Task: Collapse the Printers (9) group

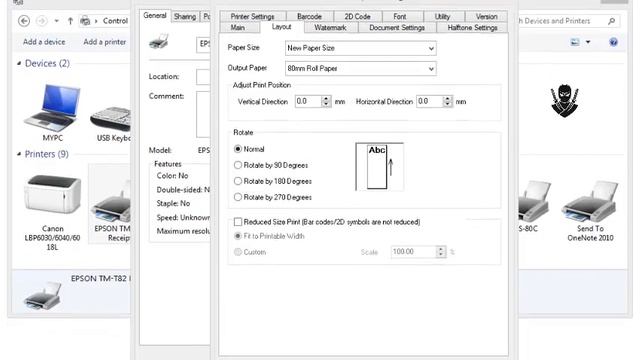Action: [19, 154]
